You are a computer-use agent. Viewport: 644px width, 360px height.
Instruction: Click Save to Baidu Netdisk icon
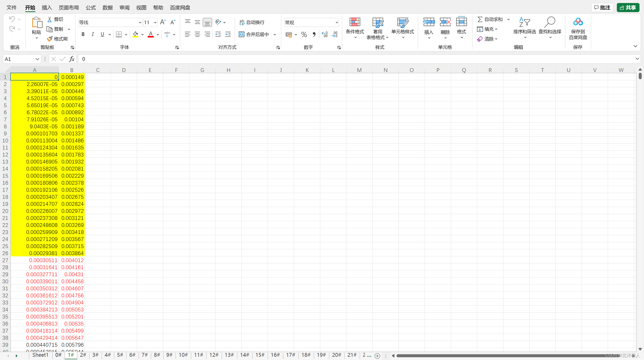(578, 22)
